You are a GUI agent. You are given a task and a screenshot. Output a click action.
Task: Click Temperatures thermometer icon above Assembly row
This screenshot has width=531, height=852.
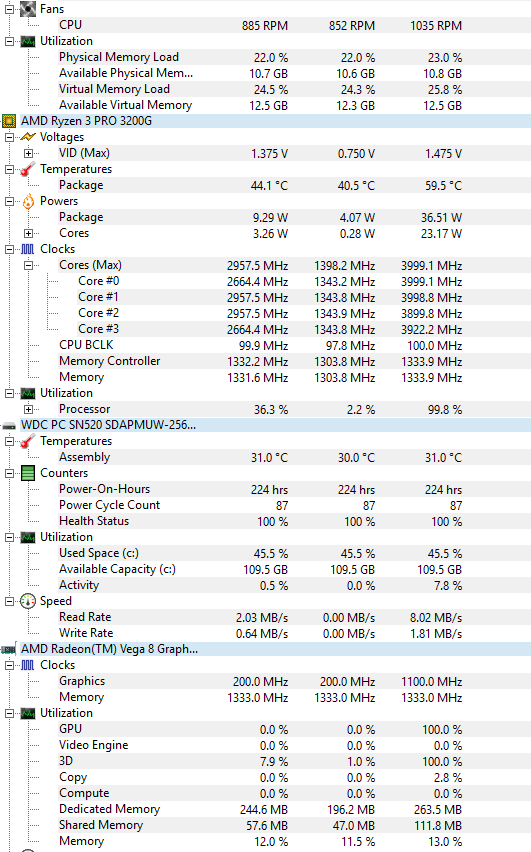pos(28,441)
